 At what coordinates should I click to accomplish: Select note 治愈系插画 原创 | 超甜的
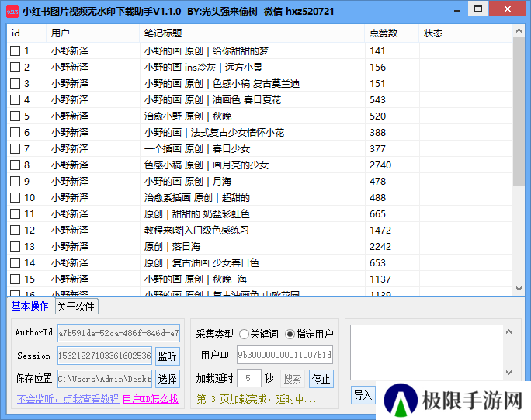coord(196,197)
